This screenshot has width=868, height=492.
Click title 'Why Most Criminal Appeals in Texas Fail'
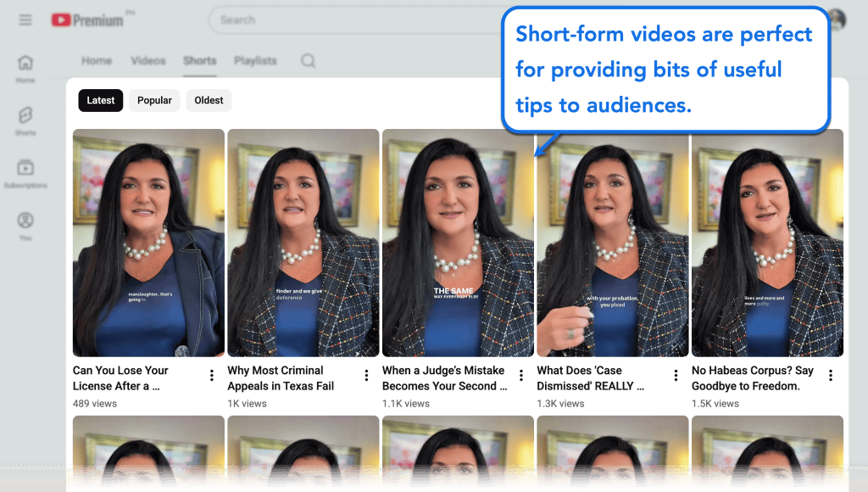(x=281, y=377)
